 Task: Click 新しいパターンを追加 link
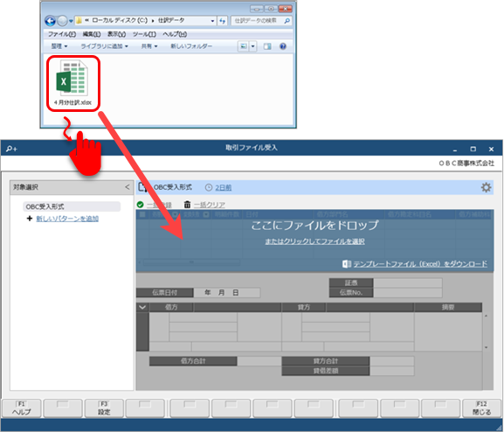[x=67, y=219]
